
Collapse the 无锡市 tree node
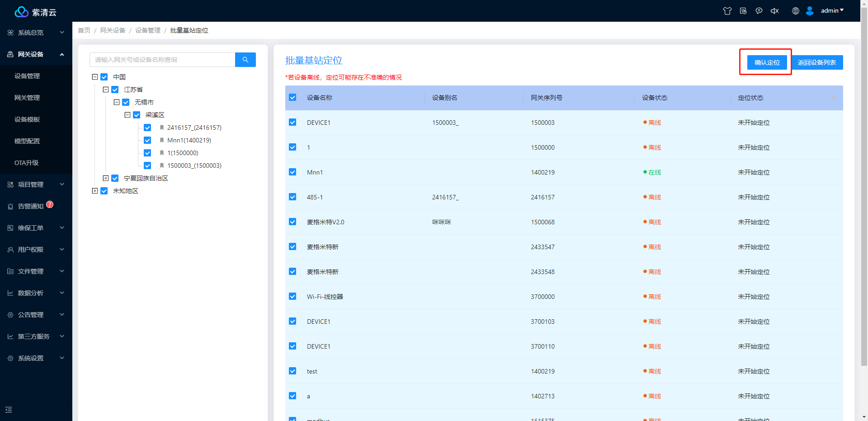[x=117, y=102]
